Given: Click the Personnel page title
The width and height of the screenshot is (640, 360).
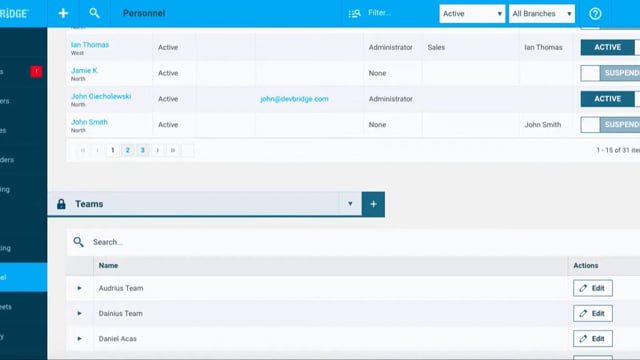Looking at the screenshot, I should point(144,13).
